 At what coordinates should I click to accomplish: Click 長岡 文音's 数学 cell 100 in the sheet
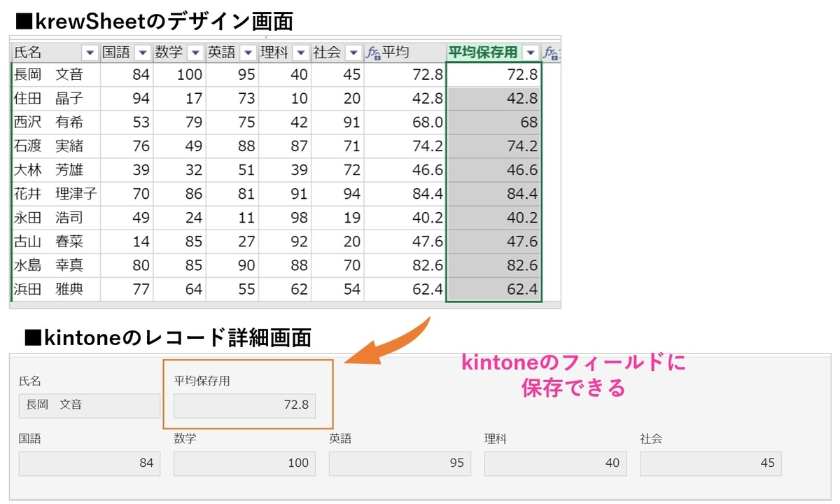[x=179, y=75]
